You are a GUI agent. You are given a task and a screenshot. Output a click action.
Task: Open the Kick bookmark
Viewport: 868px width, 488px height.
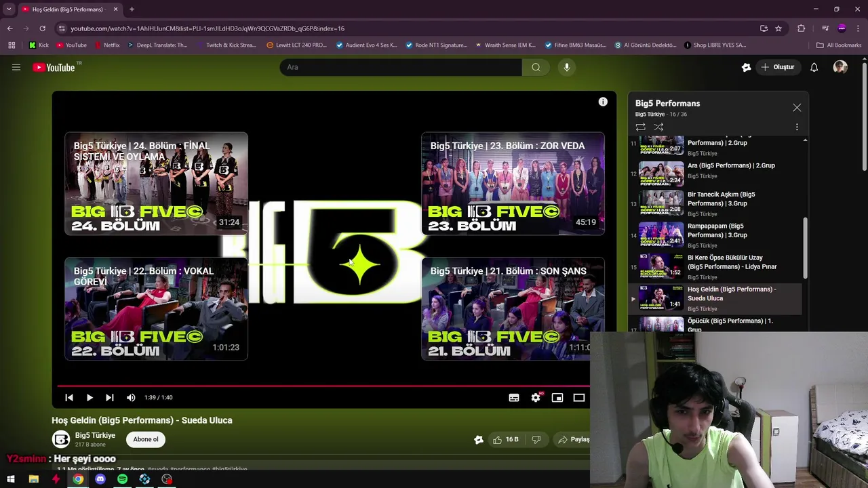[39, 45]
